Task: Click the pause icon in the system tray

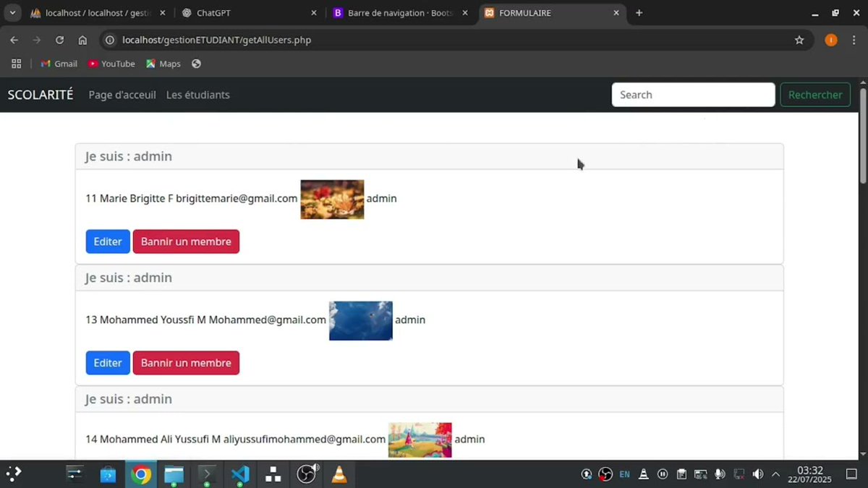Action: 663,474
